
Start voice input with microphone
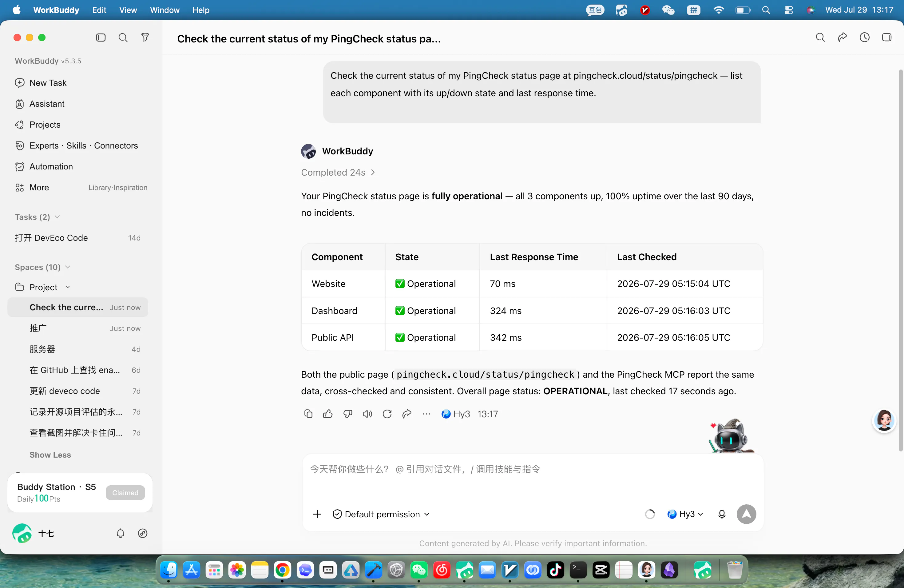coord(722,514)
